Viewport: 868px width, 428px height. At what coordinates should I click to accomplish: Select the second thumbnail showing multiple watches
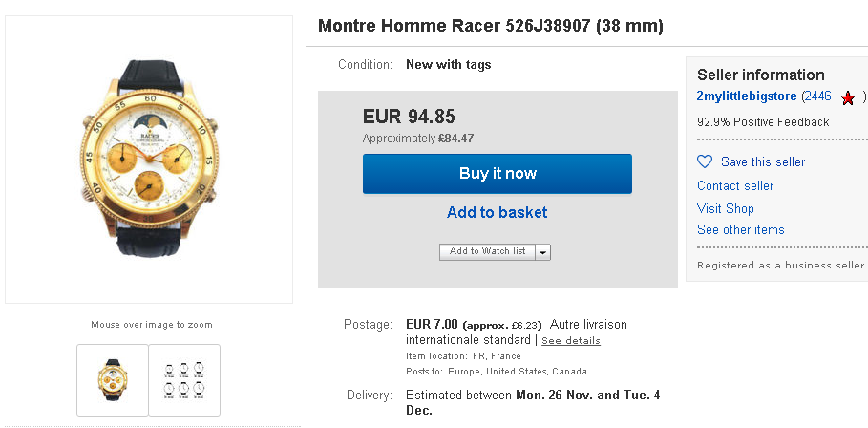(x=184, y=379)
